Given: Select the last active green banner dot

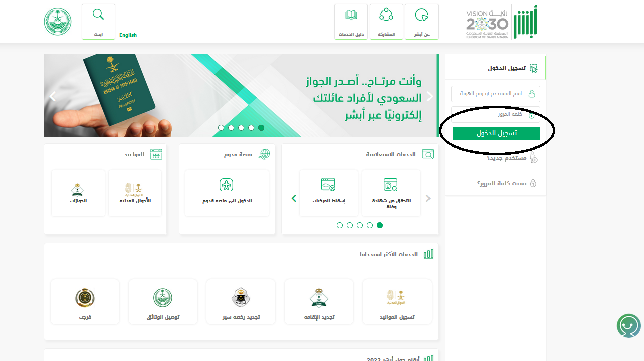Looking at the screenshot, I should pos(261,128).
